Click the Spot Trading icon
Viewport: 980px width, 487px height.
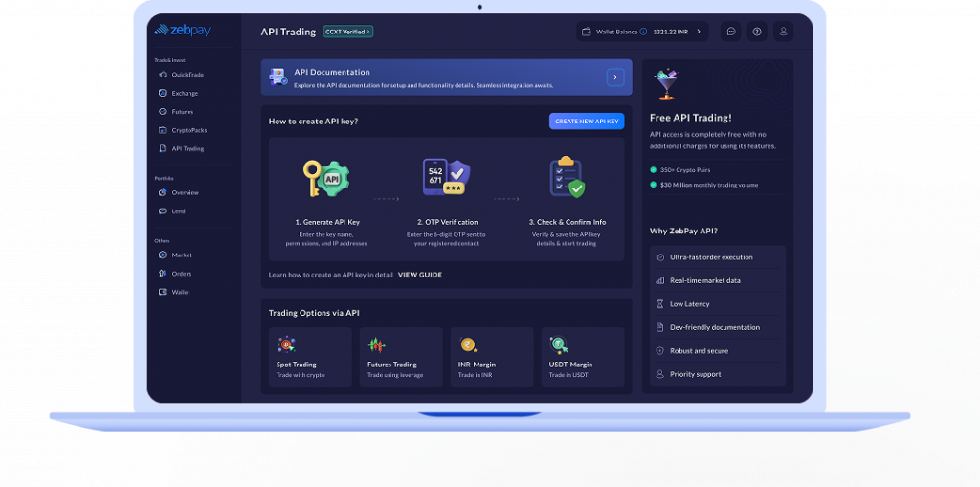(x=285, y=344)
